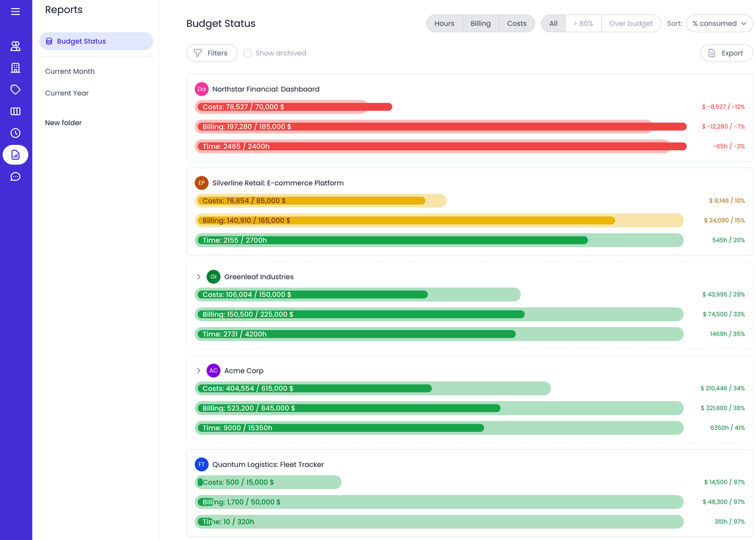
Task: Click Quantum Logistics Time 10 / 320h bar
Action: coord(439,522)
